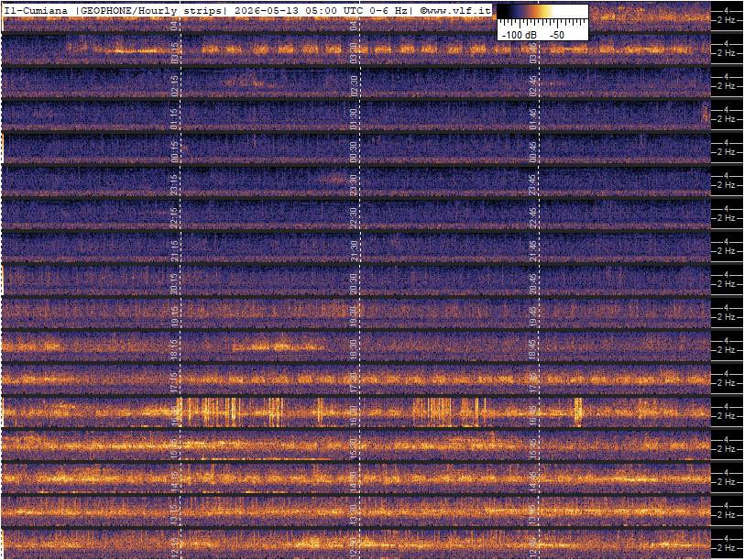Click the -50 legend label

pyautogui.click(x=557, y=35)
